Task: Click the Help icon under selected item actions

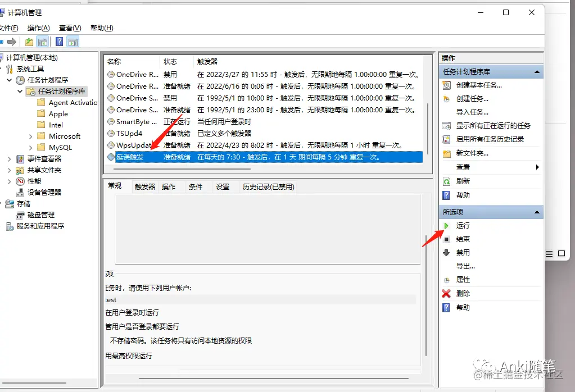Action: tap(446, 307)
